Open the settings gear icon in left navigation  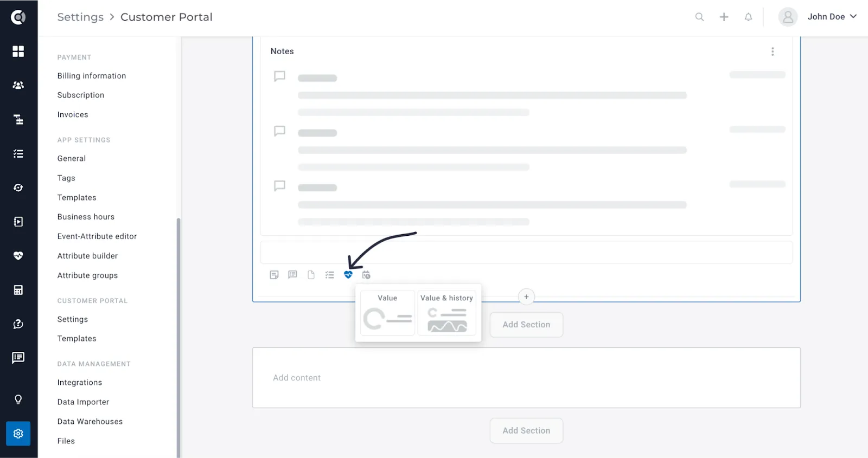18,434
